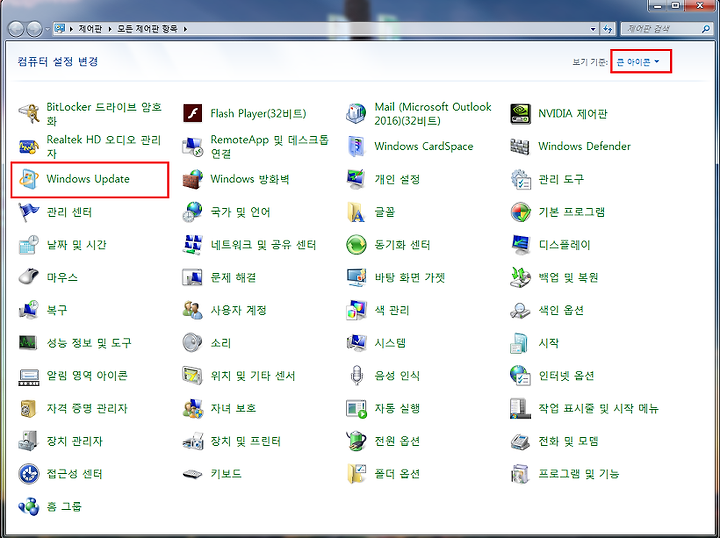Click the 폴더 옵션 link
The height and width of the screenshot is (538, 720).
[397, 474]
